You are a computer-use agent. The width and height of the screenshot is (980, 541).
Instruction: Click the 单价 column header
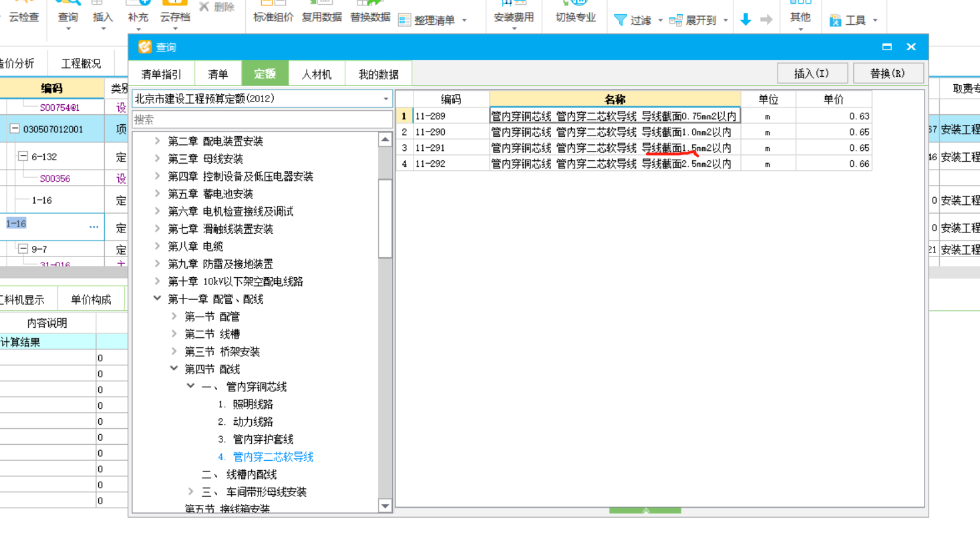coord(834,100)
